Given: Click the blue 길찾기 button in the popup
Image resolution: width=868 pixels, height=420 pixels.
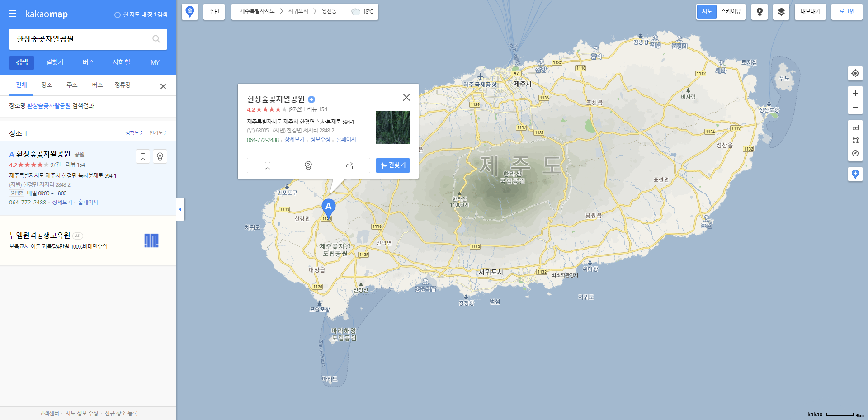Looking at the screenshot, I should coord(393,165).
